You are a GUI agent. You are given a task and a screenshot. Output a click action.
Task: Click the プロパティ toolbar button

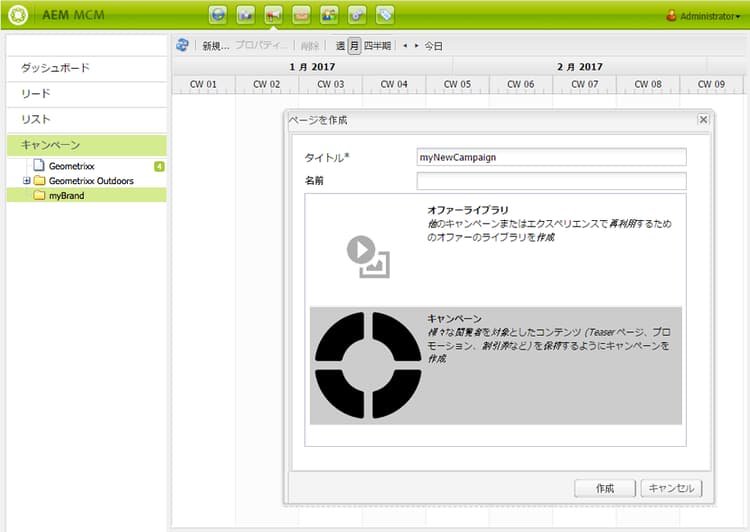click(261, 45)
